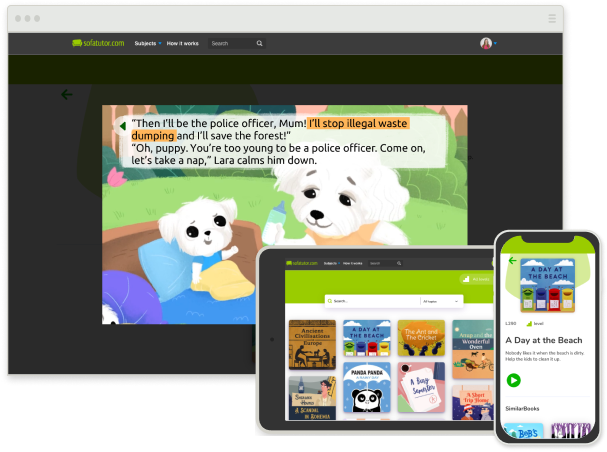This screenshot has width=607, height=452.
Task: Open The Ant and The Cricket book
Action: [x=420, y=339]
